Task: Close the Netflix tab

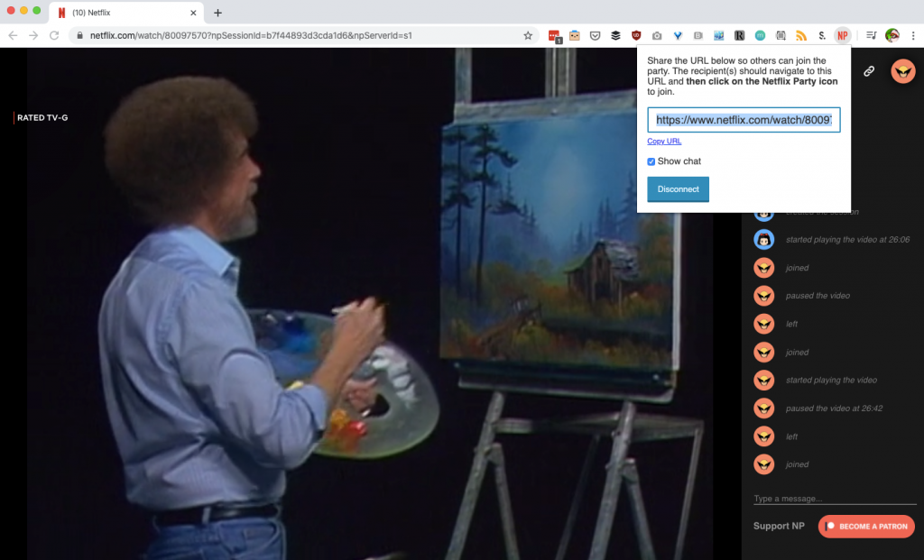Action: [x=193, y=13]
